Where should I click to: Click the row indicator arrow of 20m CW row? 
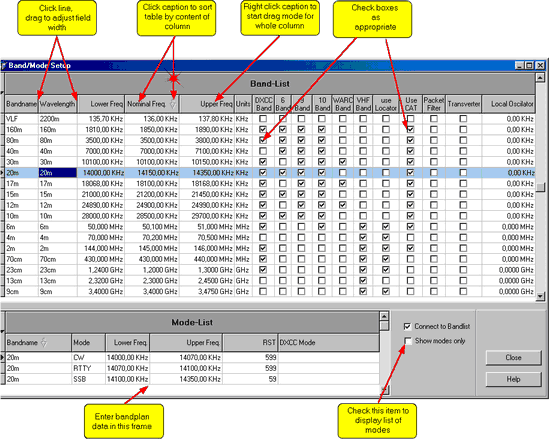tap(3, 358)
